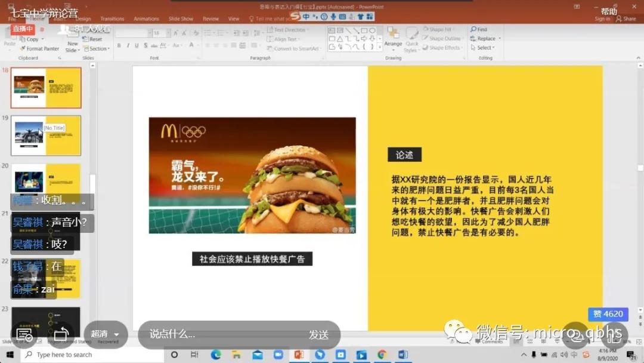Viewport: 644px width, 363px height.
Task: Pick the Arrow line in the shapes gallery
Action: 355,30
